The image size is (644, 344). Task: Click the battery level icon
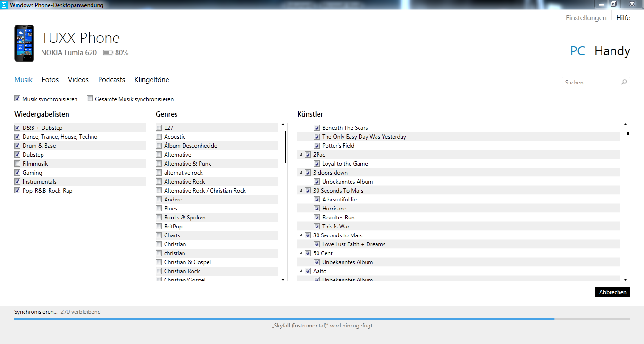108,53
